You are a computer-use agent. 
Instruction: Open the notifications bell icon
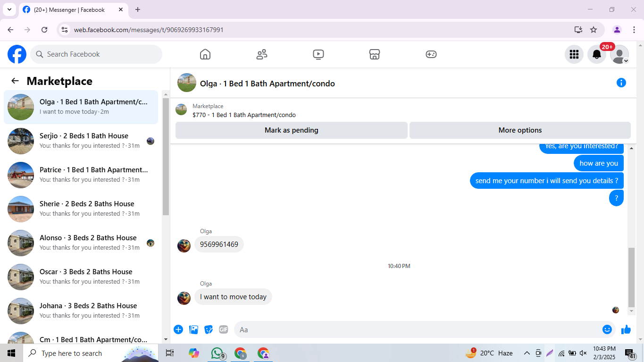[x=597, y=54]
